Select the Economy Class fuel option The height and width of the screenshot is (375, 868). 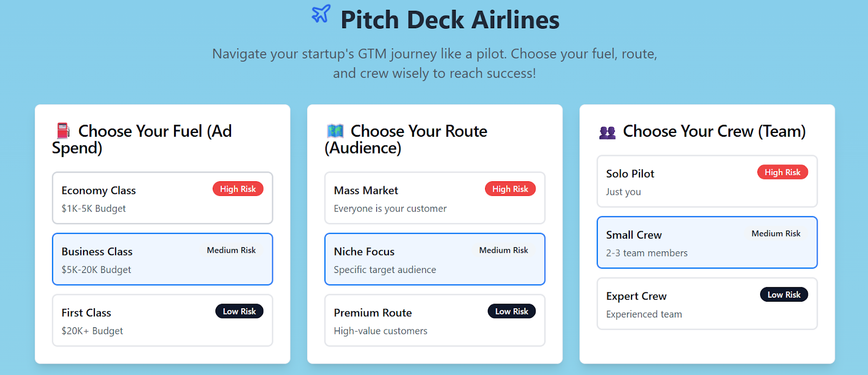(x=162, y=198)
